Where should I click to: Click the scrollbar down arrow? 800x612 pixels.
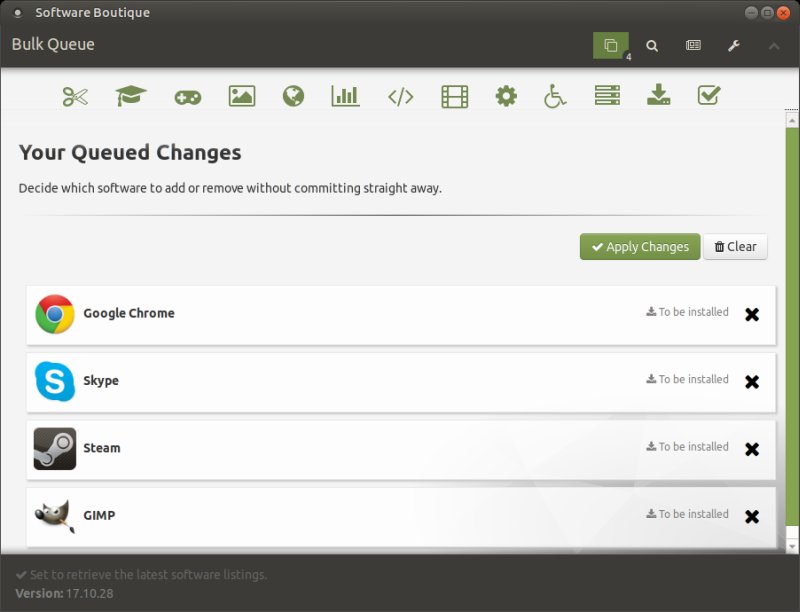click(792, 547)
